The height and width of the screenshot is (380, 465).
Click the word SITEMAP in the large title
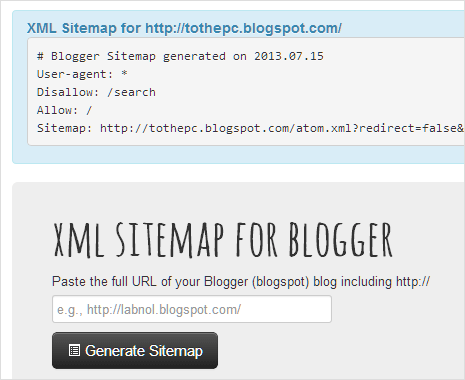click(170, 240)
